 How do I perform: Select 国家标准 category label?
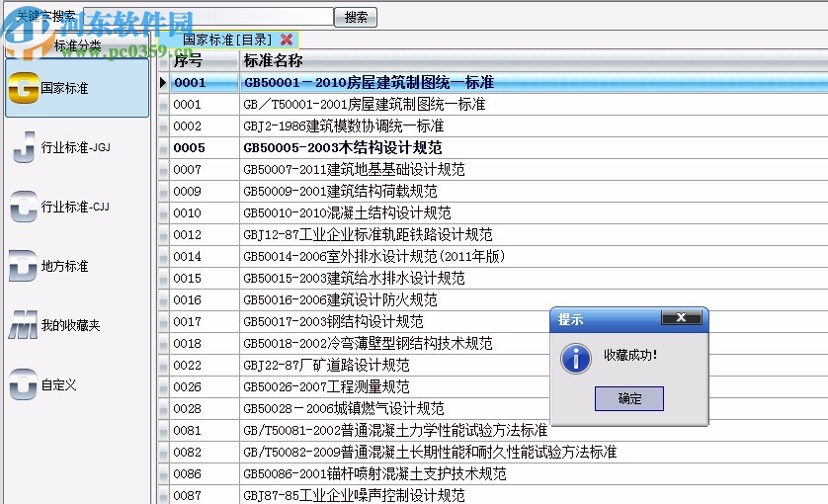click(x=64, y=88)
